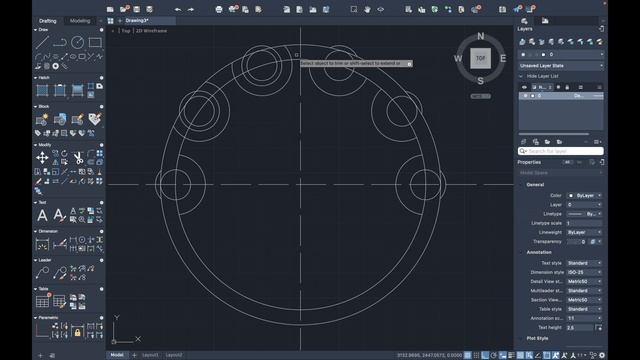
Task: Click the N direction on the compass
Action: coord(480,36)
